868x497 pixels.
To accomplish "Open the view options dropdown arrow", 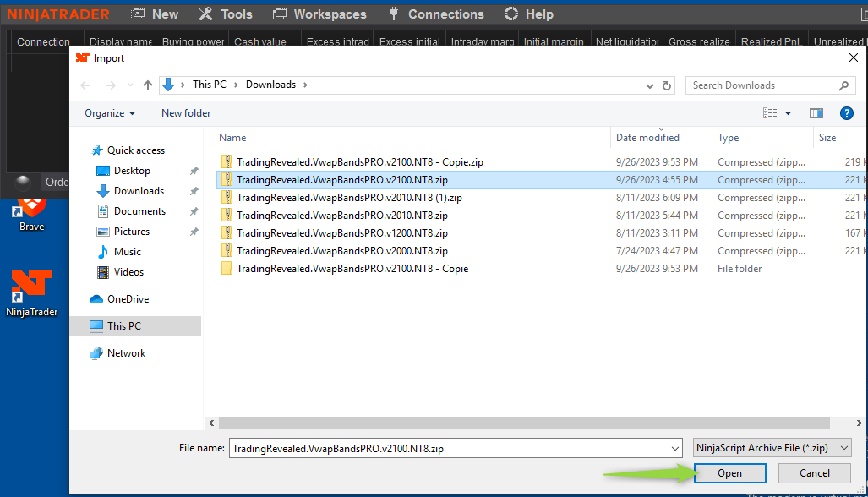I will click(788, 113).
